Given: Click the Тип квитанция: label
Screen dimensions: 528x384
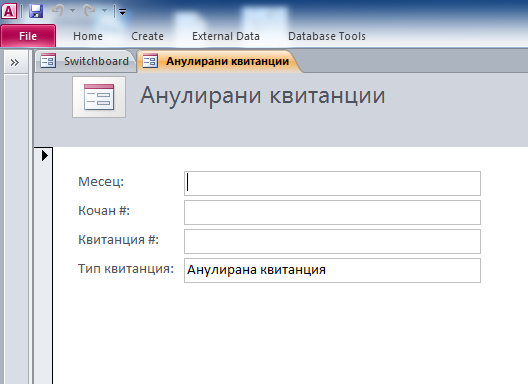Looking at the screenshot, I should (x=126, y=269).
